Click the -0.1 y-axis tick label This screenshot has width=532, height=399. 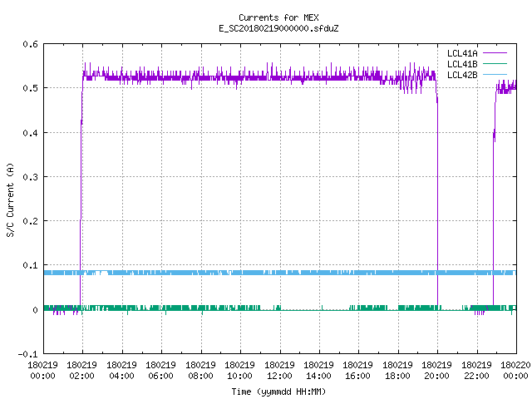click(27, 354)
